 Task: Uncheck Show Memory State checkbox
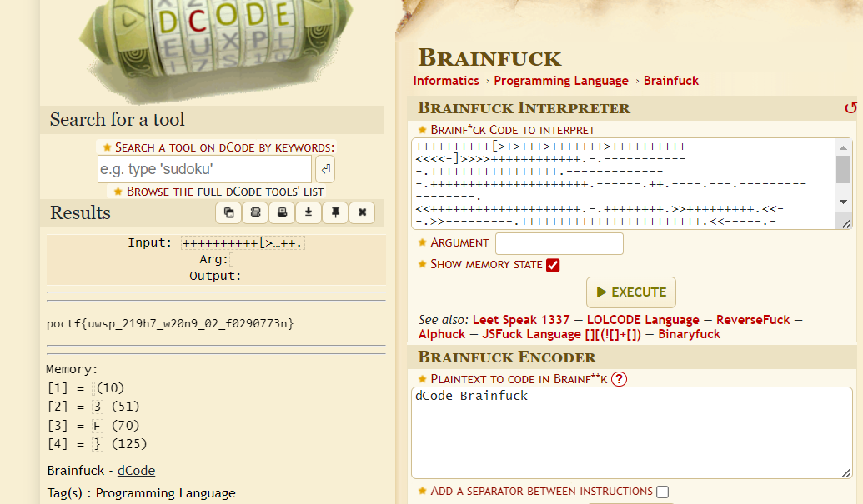click(553, 265)
